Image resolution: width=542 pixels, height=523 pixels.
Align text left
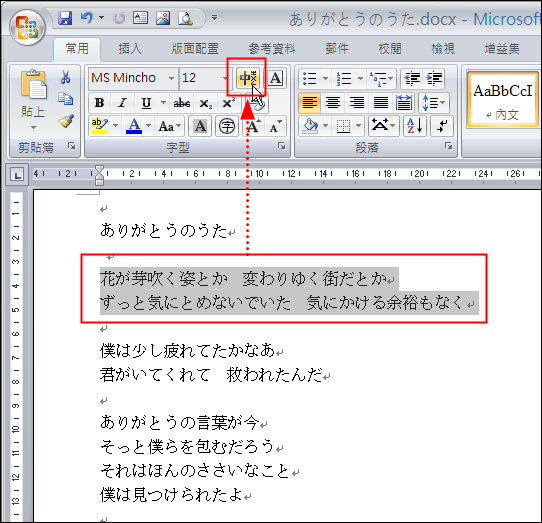click(309, 103)
